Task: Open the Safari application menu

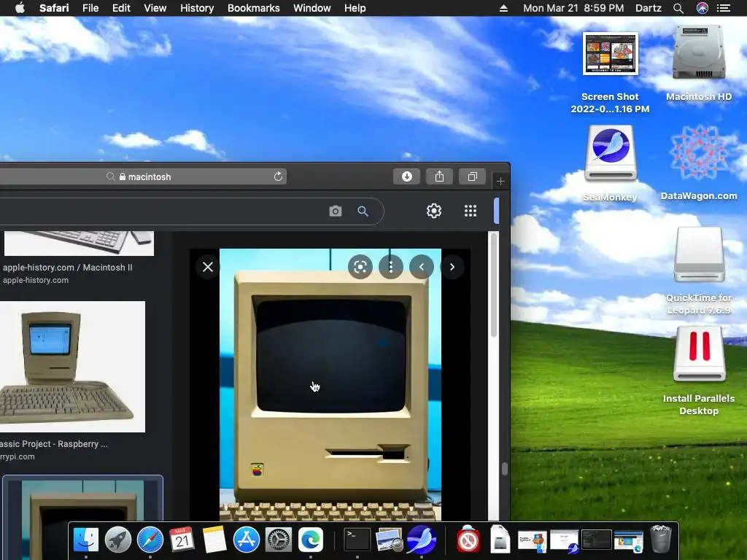Action: 54,8
